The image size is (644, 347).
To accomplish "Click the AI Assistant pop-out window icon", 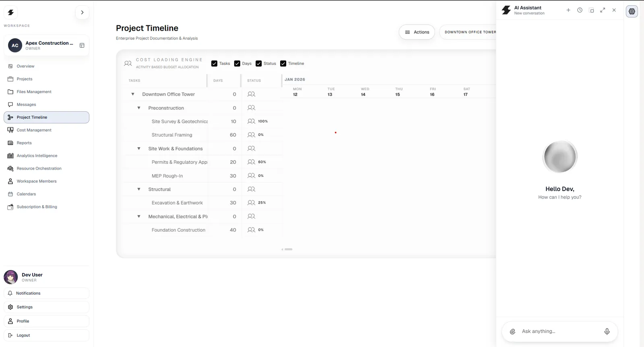I will 591,10.
